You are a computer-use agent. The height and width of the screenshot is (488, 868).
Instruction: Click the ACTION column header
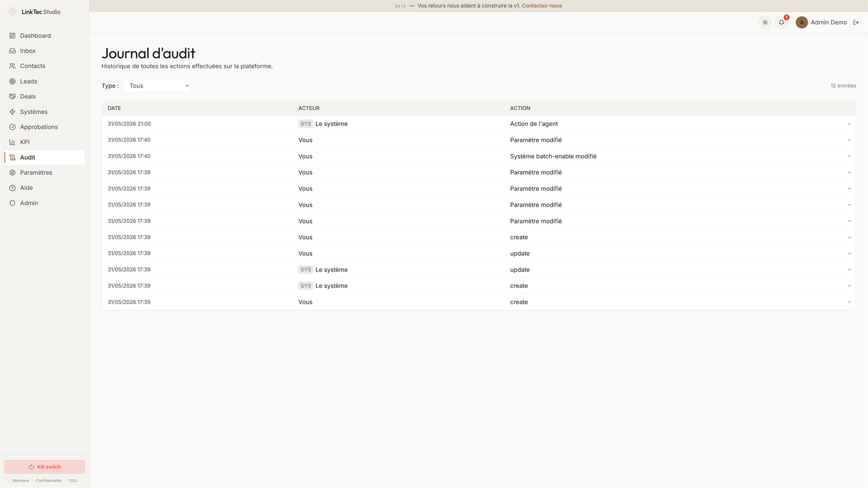520,108
